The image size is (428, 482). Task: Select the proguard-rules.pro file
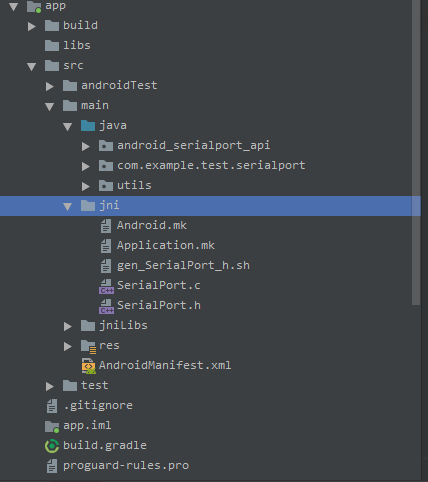126,466
